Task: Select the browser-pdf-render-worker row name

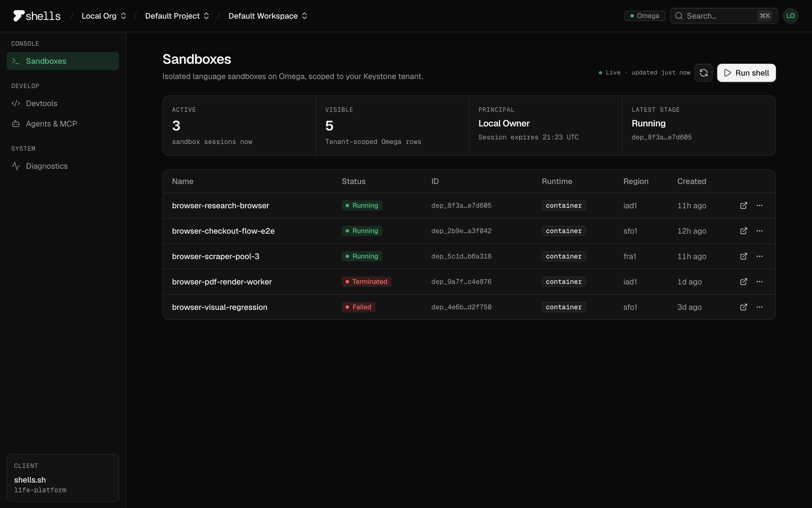Action: pos(222,282)
